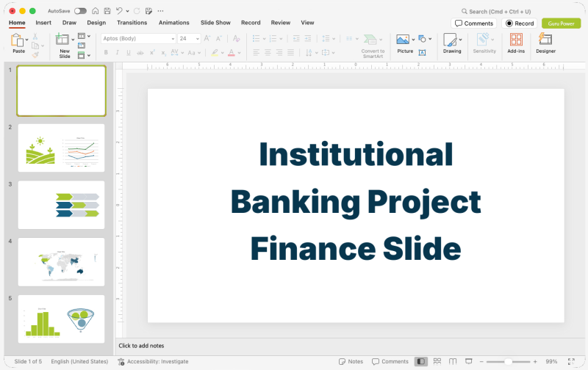
Task: Open the Slide Show tab
Action: point(215,23)
